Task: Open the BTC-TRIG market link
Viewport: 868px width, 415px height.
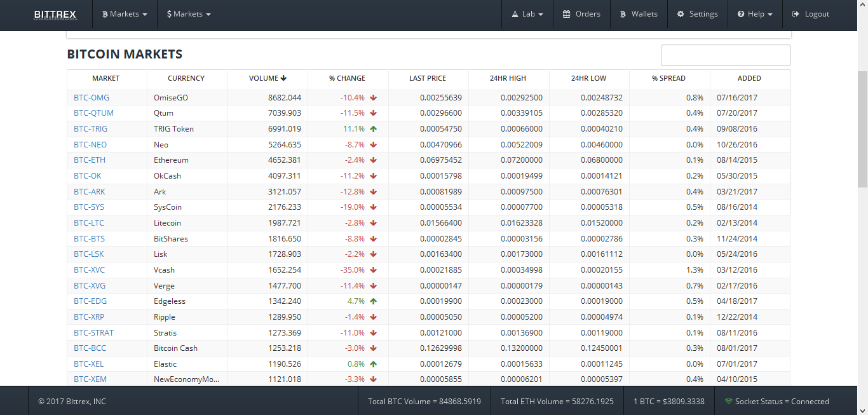Action: pos(90,128)
